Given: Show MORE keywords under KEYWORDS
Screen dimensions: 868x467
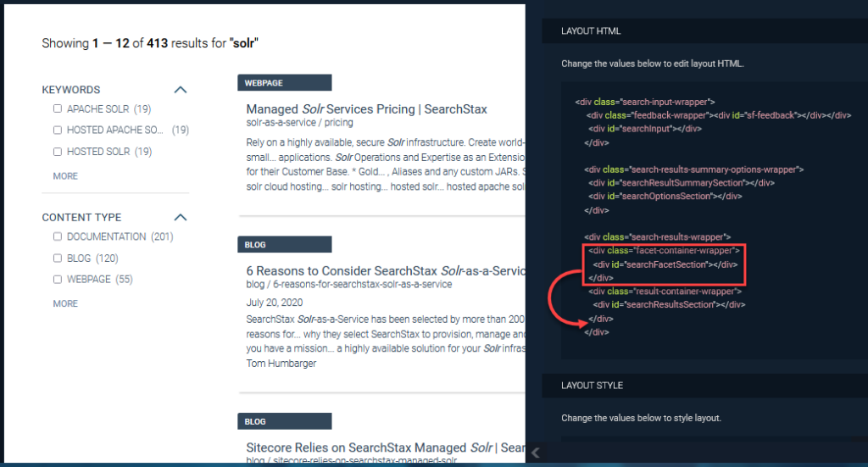Looking at the screenshot, I should coord(65,176).
